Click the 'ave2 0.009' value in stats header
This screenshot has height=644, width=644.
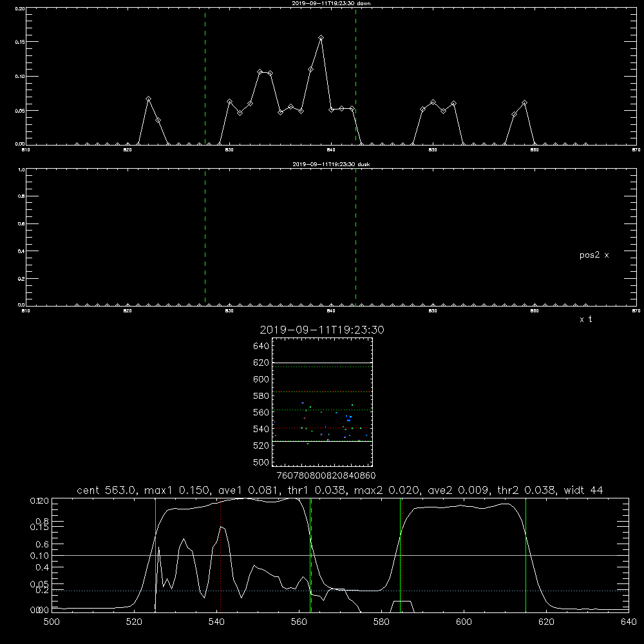[459, 490]
